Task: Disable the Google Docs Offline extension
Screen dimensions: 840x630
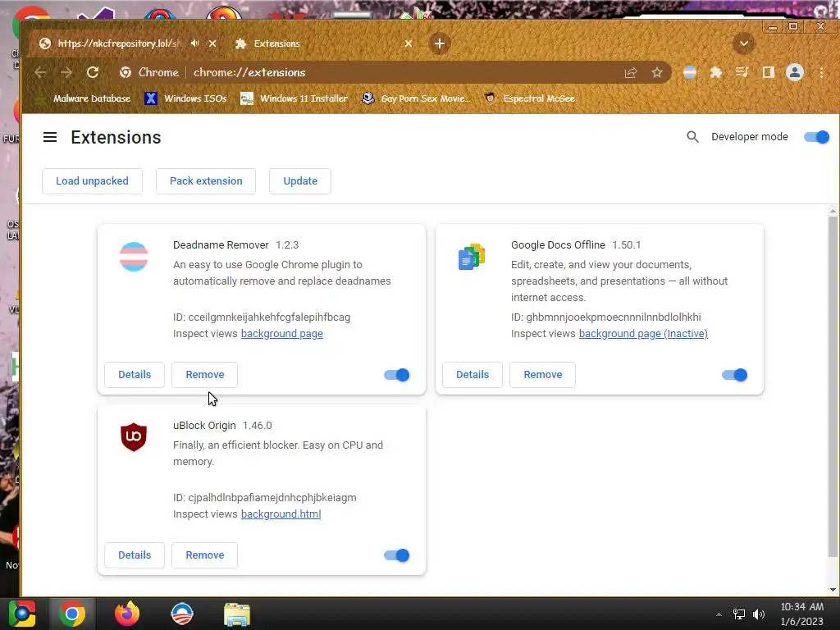Action: [735, 375]
